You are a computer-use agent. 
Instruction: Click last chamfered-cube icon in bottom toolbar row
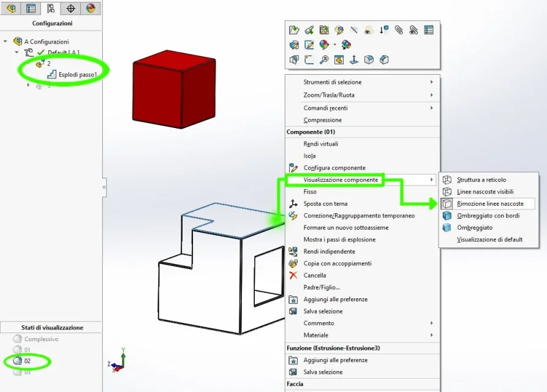tap(383, 59)
